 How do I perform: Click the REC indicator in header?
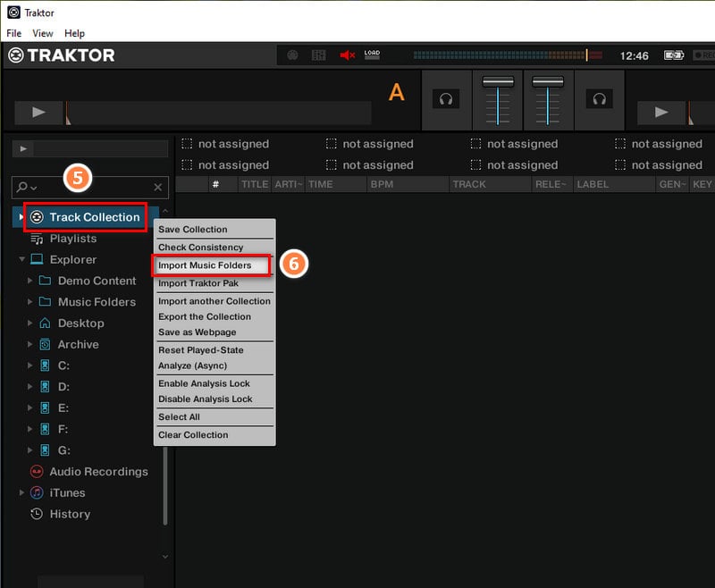(703, 55)
